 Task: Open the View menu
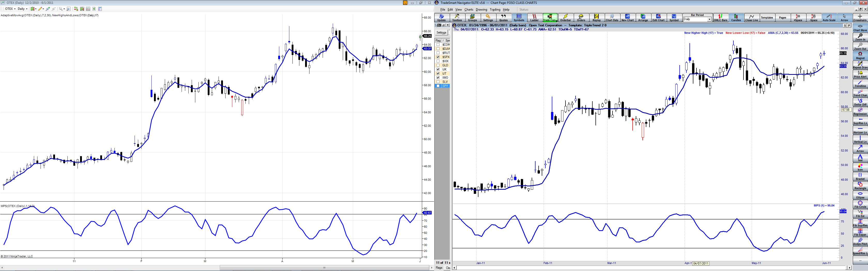pos(459,10)
